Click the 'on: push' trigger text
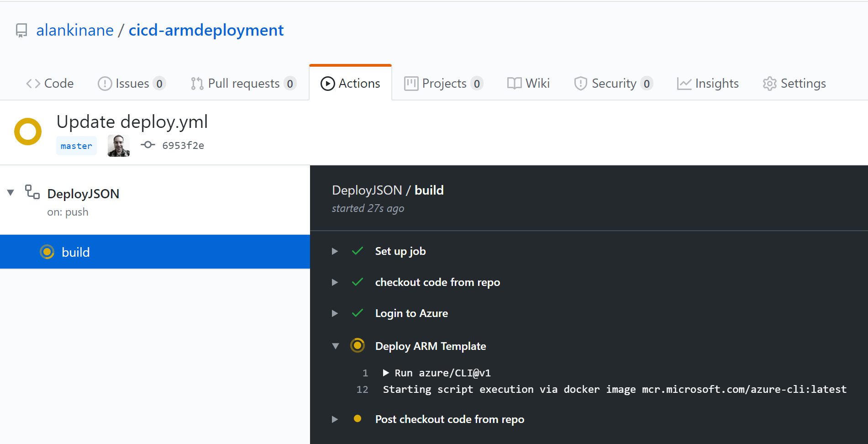Viewport: 868px width, 444px height. pos(68,212)
